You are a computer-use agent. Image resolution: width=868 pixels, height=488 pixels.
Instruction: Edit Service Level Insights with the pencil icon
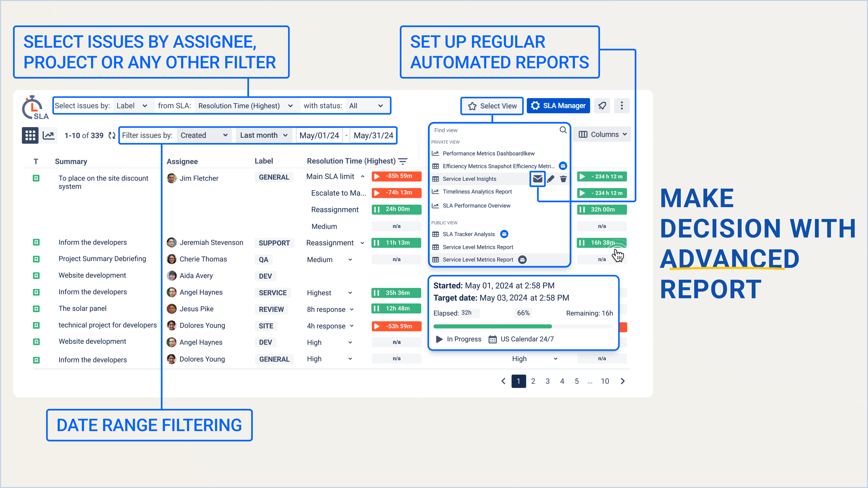click(x=551, y=179)
